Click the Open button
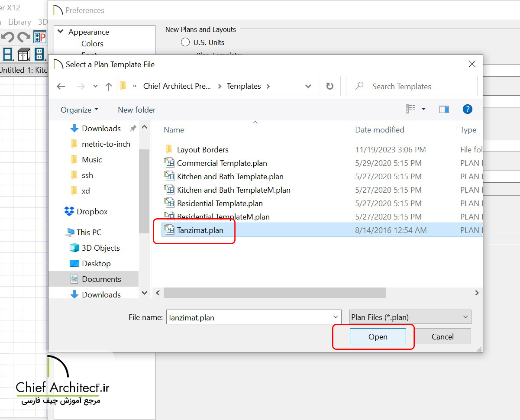520x420 pixels. pyautogui.click(x=378, y=336)
